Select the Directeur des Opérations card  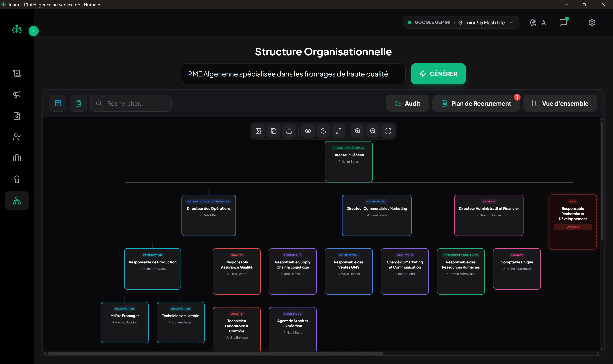[x=209, y=215]
